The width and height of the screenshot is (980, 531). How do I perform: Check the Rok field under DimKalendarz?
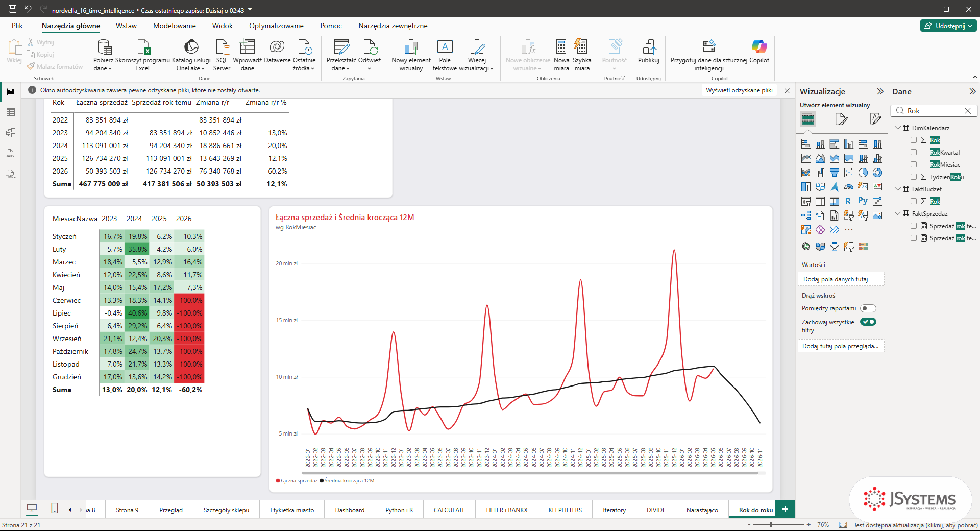[914, 140]
